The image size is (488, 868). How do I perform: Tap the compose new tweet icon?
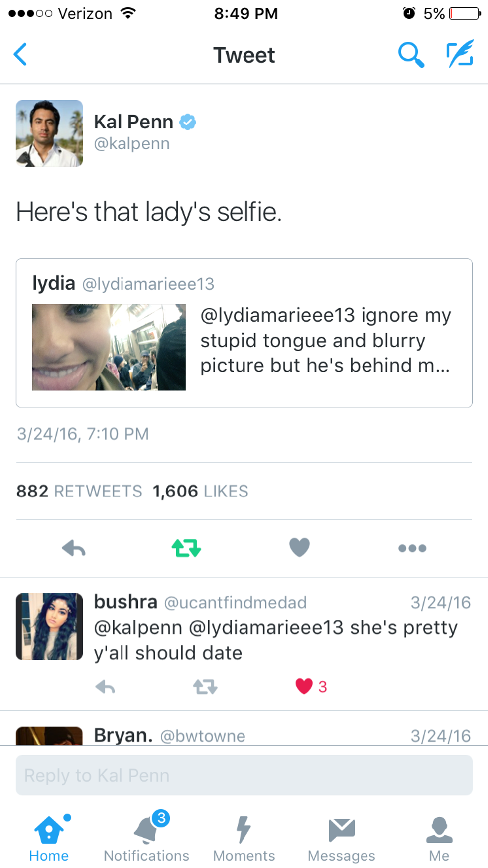459,55
